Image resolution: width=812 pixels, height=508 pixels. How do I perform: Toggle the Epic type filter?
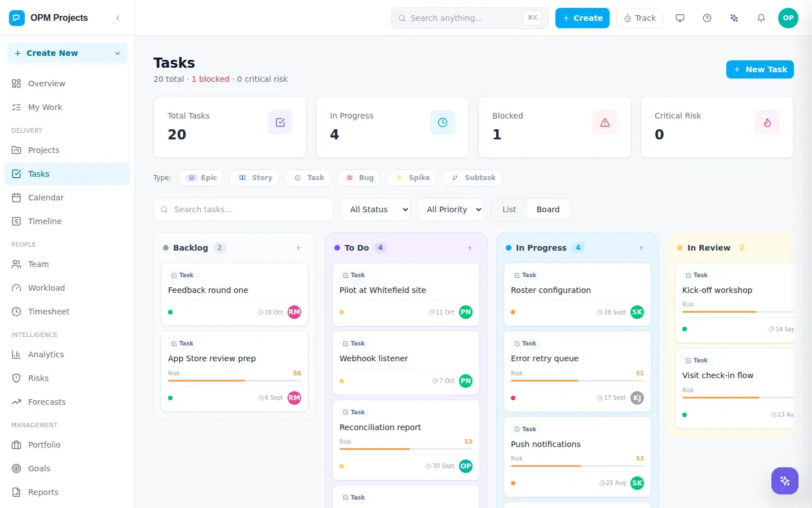click(201, 178)
